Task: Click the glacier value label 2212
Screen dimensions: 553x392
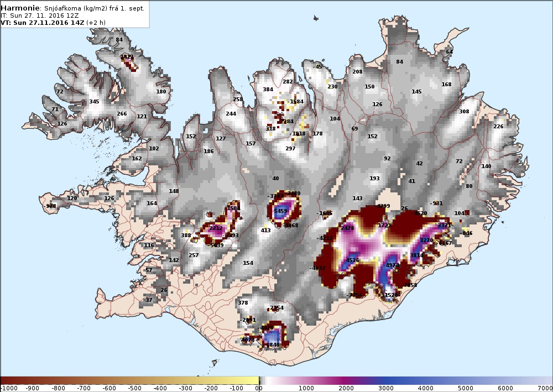Action: click(x=216, y=228)
